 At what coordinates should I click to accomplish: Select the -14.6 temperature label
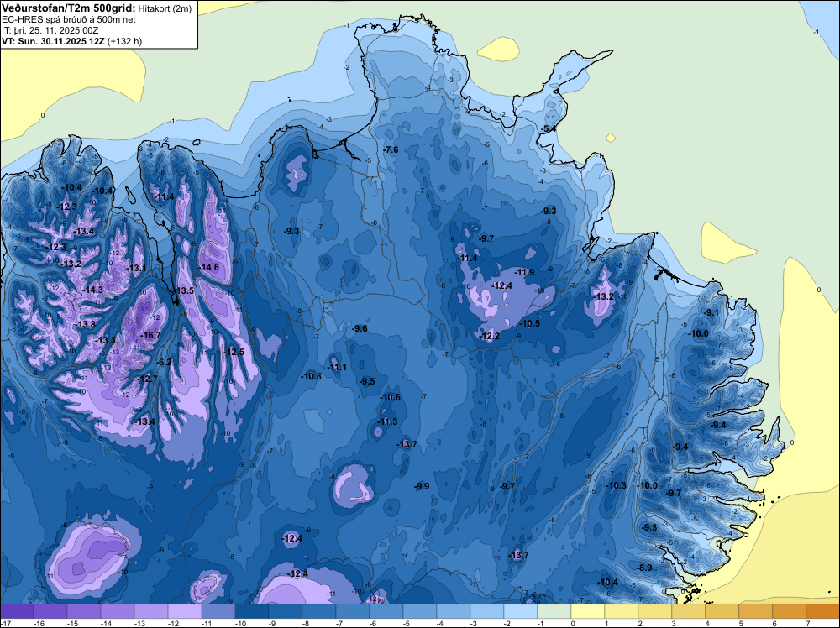tap(209, 267)
